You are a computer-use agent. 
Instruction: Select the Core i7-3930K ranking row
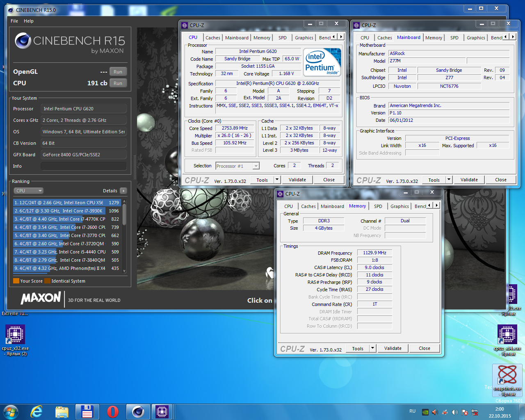click(x=66, y=211)
